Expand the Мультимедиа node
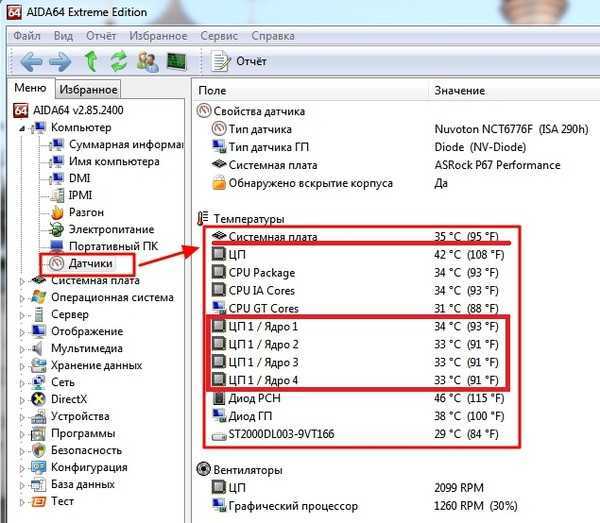This screenshot has width=600, height=523. 22,349
